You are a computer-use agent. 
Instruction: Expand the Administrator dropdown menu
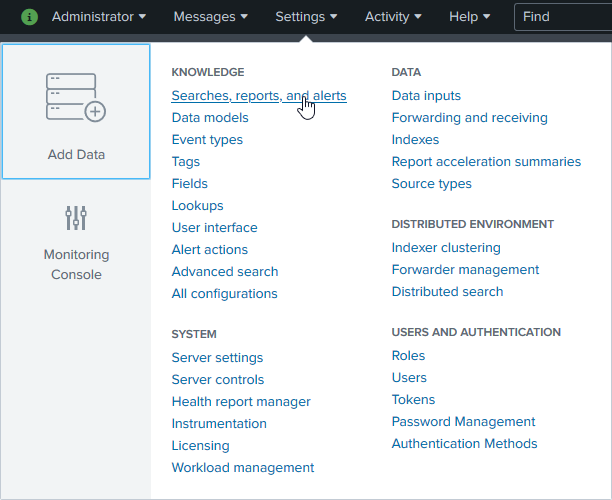coord(99,17)
